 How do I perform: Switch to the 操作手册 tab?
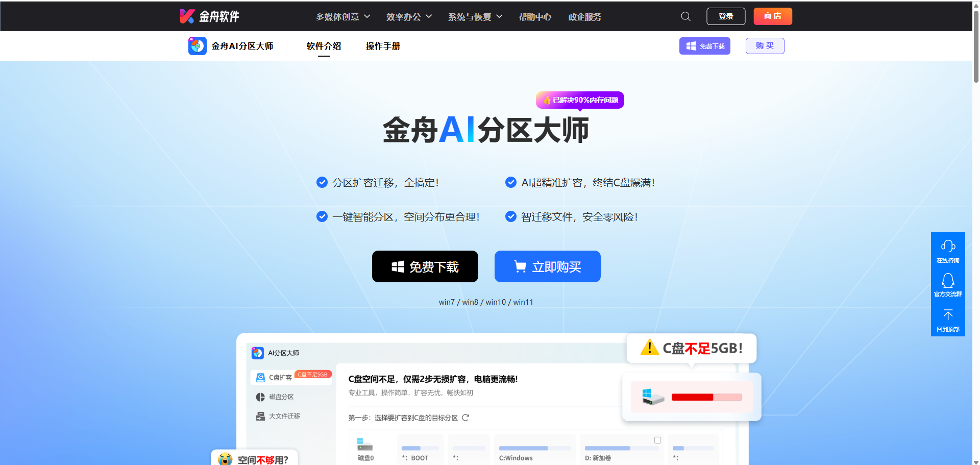pos(383,46)
